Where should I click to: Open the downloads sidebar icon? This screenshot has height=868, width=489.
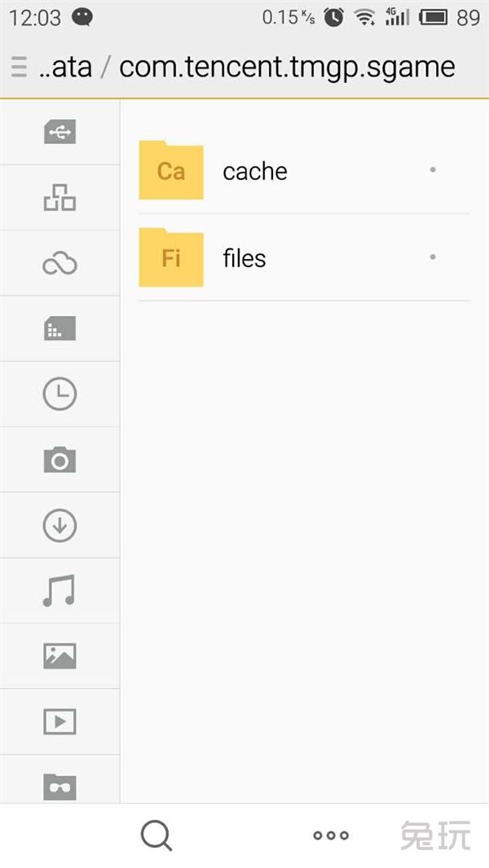point(59,525)
